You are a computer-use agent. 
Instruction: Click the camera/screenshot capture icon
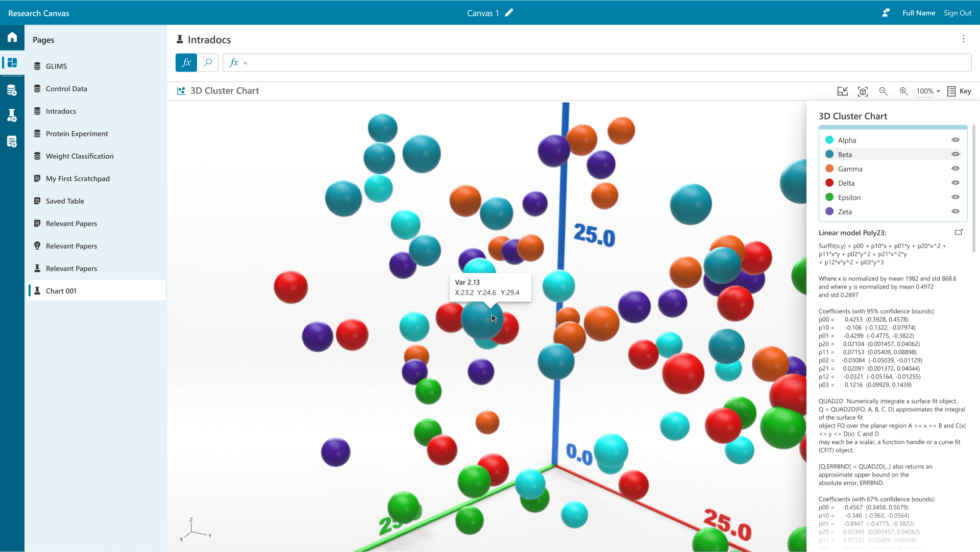[862, 91]
